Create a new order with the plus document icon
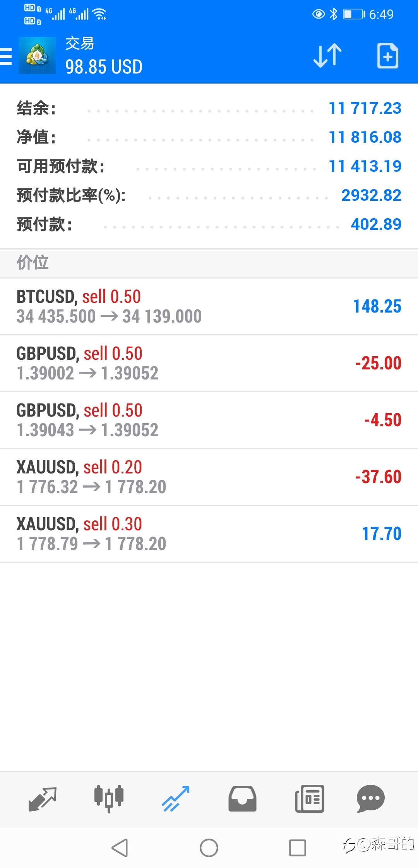Image resolution: width=418 pixels, height=868 pixels. pyautogui.click(x=387, y=56)
